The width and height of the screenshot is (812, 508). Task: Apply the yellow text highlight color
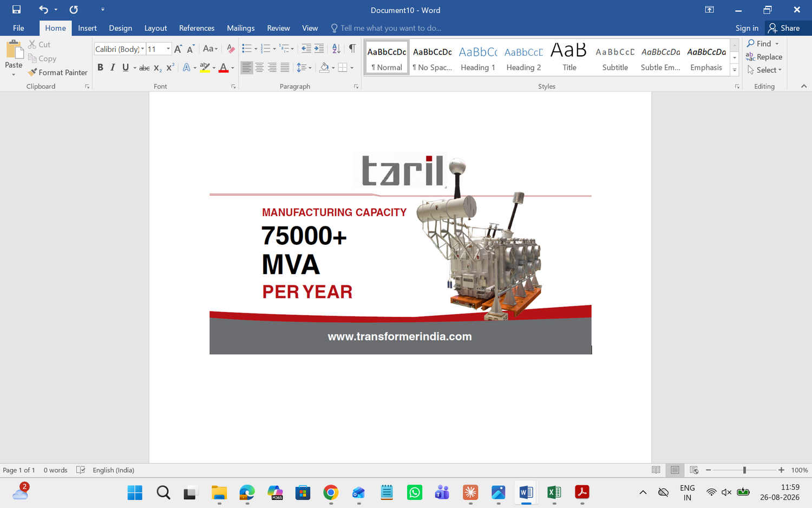click(205, 68)
